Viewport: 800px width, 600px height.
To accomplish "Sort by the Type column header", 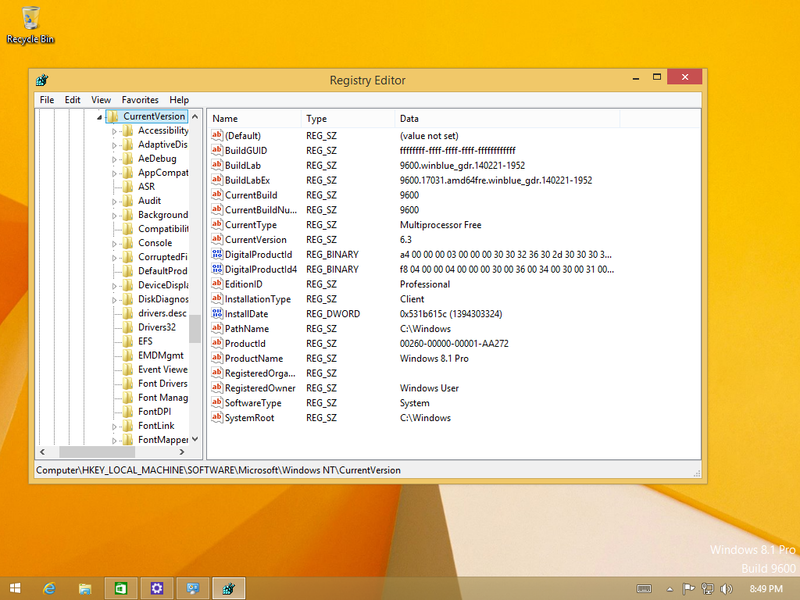I will [x=348, y=118].
